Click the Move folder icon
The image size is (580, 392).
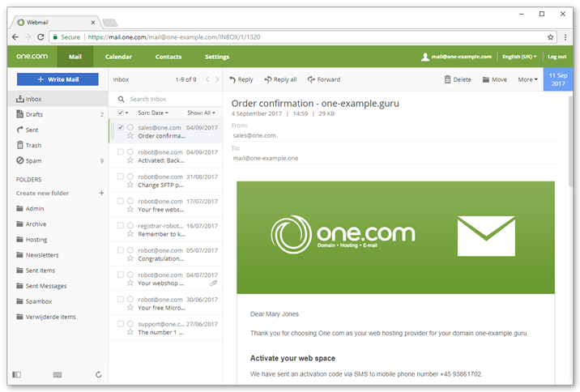click(x=486, y=80)
